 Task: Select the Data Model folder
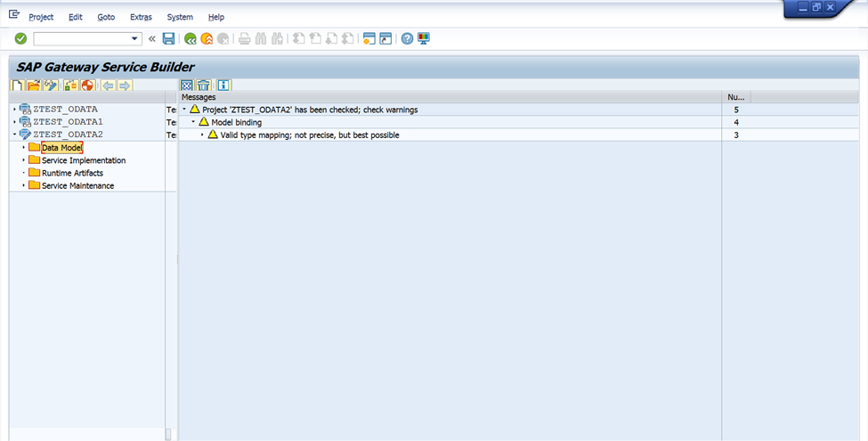62,148
